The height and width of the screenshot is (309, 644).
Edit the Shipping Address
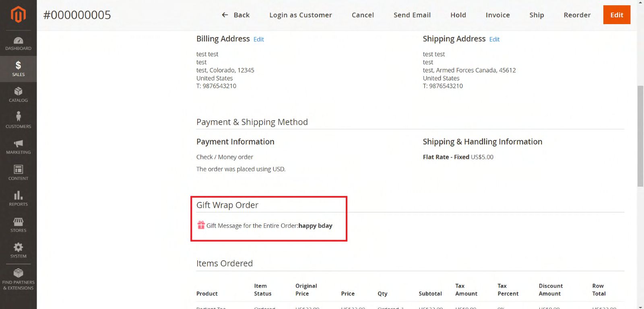coord(494,39)
